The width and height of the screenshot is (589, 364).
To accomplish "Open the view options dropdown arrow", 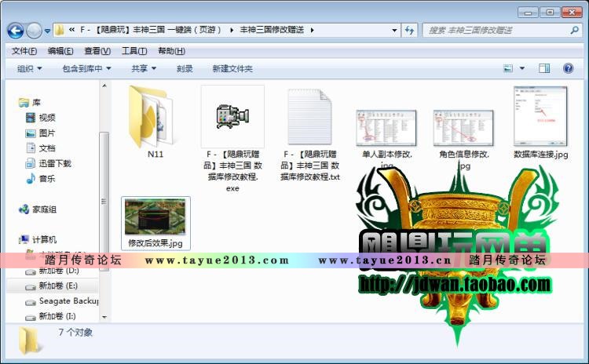I will (521, 68).
